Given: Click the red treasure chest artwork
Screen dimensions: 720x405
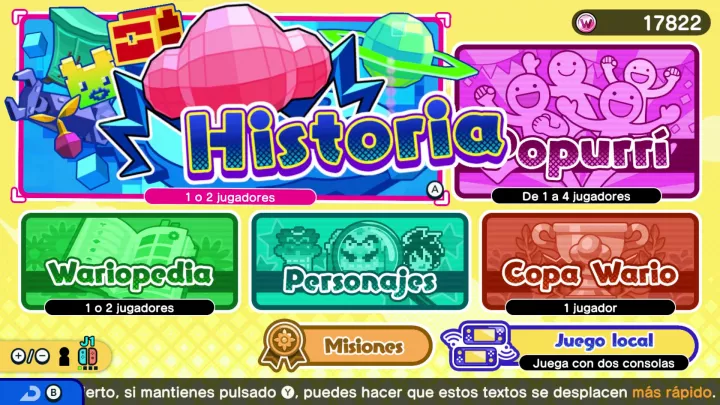Looking at the screenshot, I should [146, 36].
